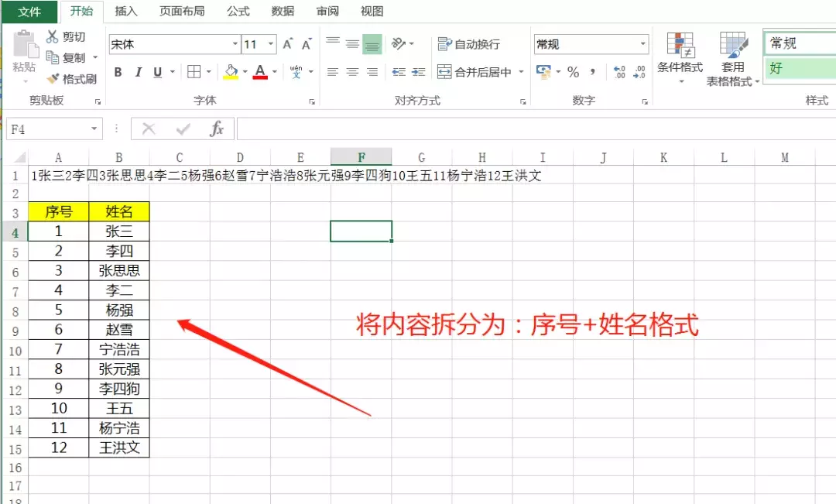Click the Insert Function fx icon
The width and height of the screenshot is (836, 504).
217,129
